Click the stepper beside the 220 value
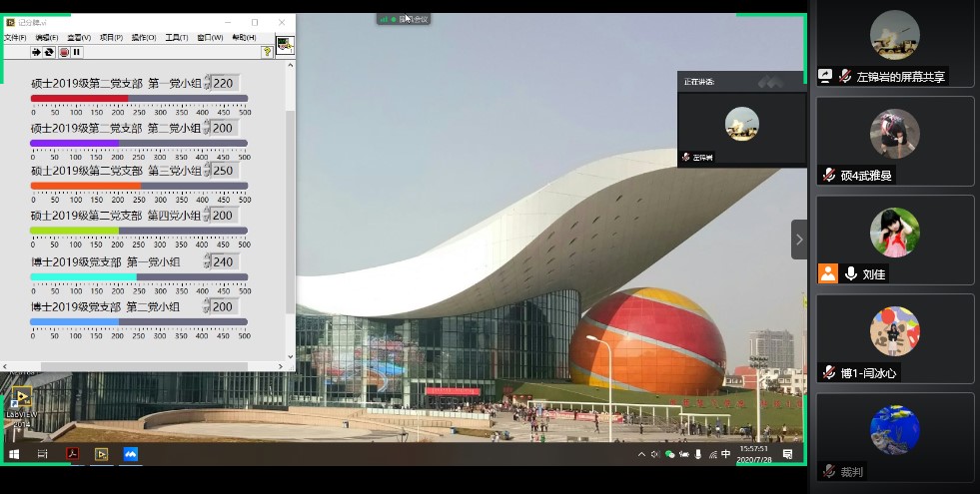980x494 pixels. 208,84
